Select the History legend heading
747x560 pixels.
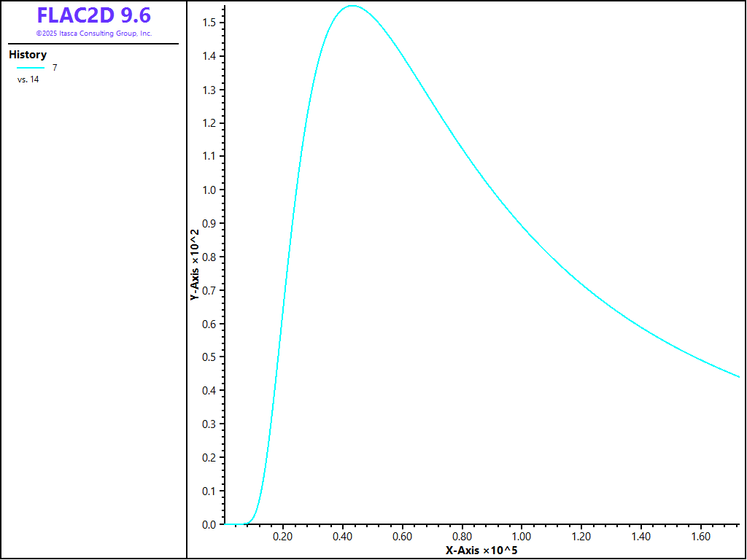tap(28, 55)
